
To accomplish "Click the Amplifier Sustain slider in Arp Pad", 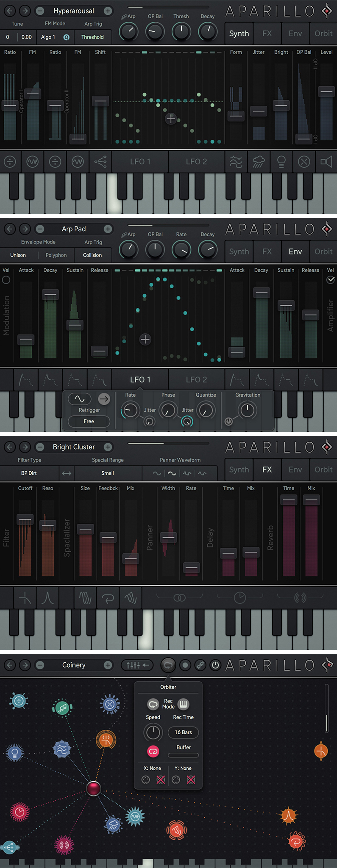I will [x=286, y=305].
